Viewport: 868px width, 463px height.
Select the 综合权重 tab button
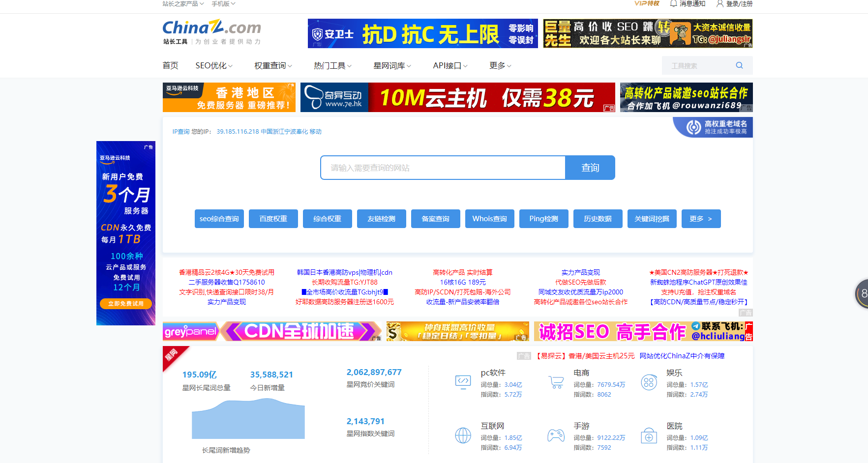328,219
